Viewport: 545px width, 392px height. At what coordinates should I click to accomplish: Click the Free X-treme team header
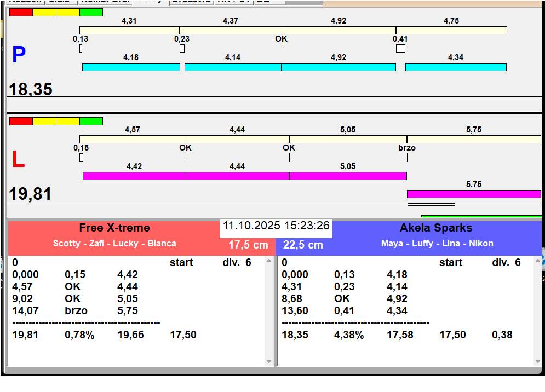click(x=114, y=228)
